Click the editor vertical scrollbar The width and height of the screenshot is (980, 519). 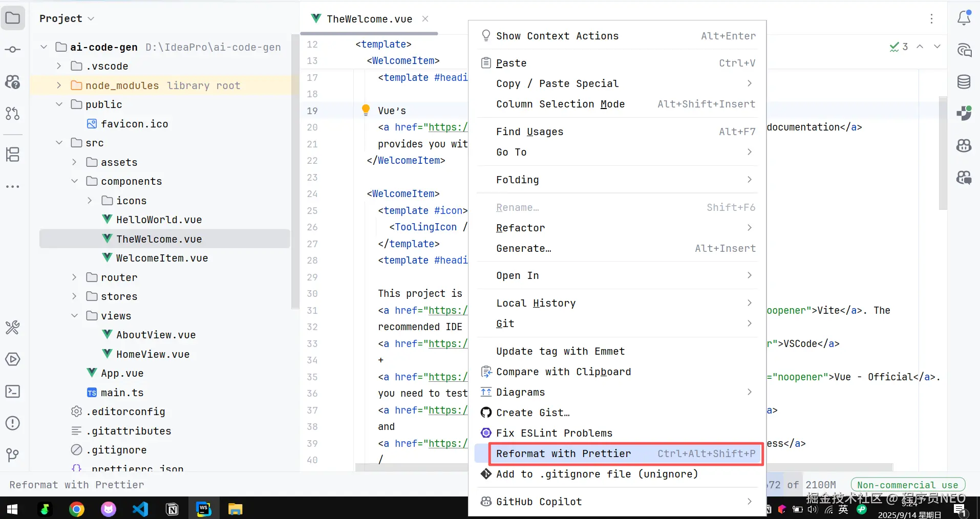tap(943, 154)
